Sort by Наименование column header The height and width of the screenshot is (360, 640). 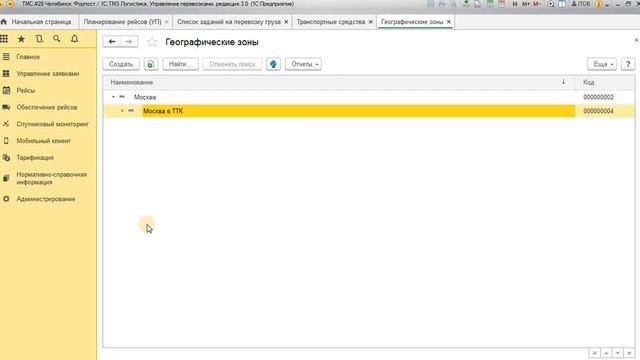(x=339, y=82)
